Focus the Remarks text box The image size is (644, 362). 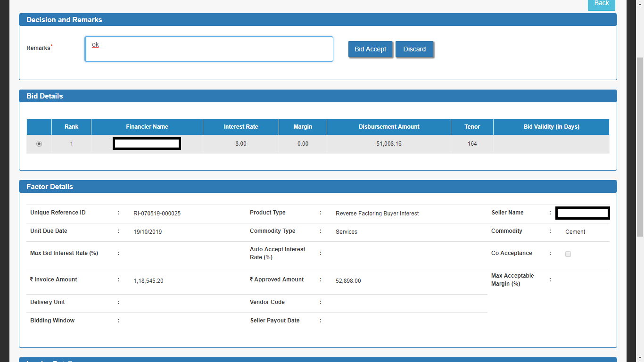(209, 49)
